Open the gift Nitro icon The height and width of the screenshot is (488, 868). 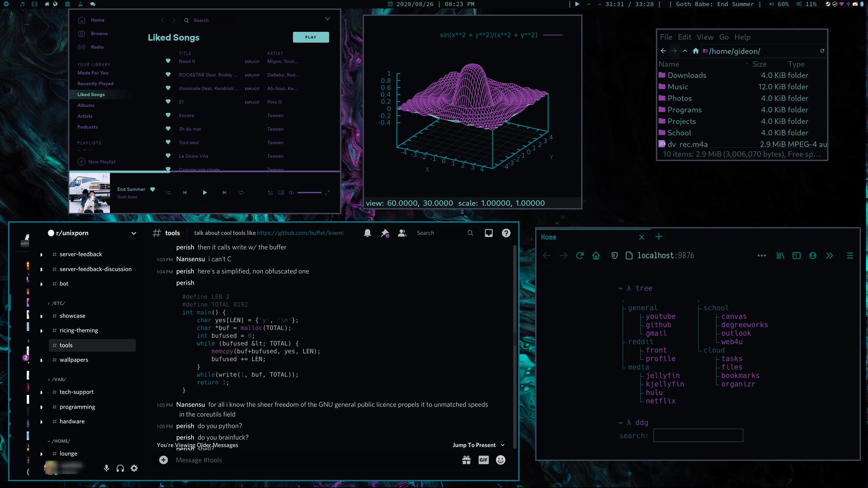coord(466,460)
